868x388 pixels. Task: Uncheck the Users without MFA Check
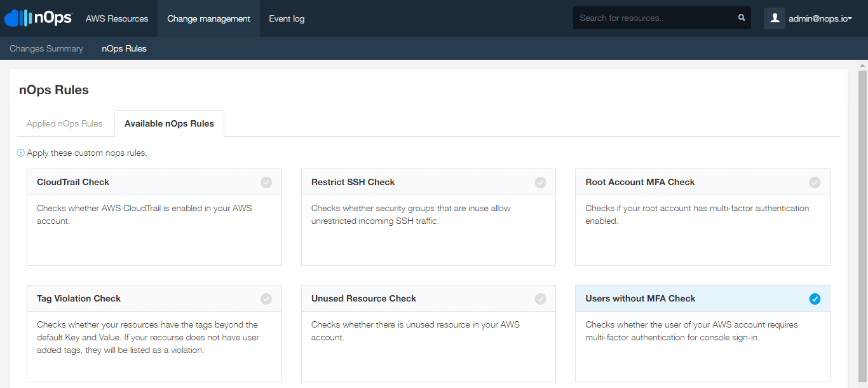pyautogui.click(x=815, y=299)
